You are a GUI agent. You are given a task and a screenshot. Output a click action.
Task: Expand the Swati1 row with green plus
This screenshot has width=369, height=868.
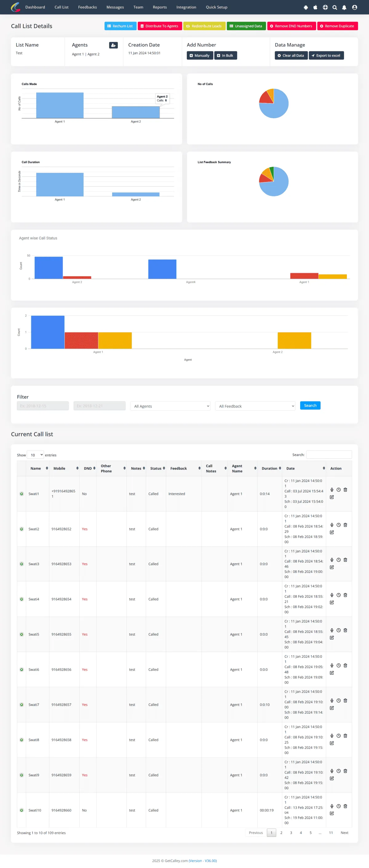coord(22,494)
